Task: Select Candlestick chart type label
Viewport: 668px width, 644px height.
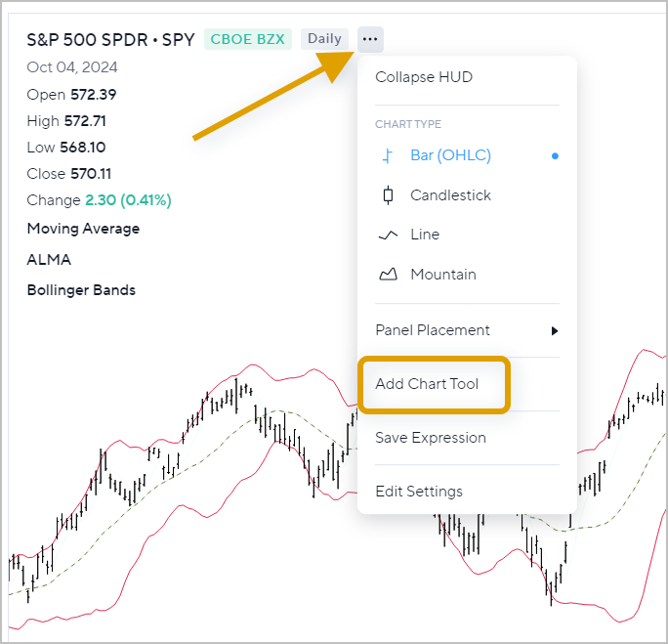Action: point(450,195)
